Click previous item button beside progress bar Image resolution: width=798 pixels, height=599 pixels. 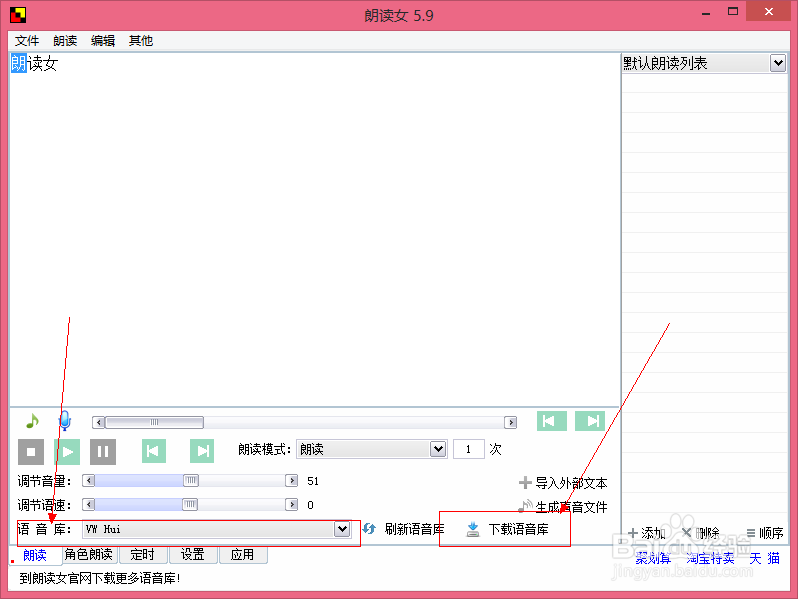tap(552, 421)
